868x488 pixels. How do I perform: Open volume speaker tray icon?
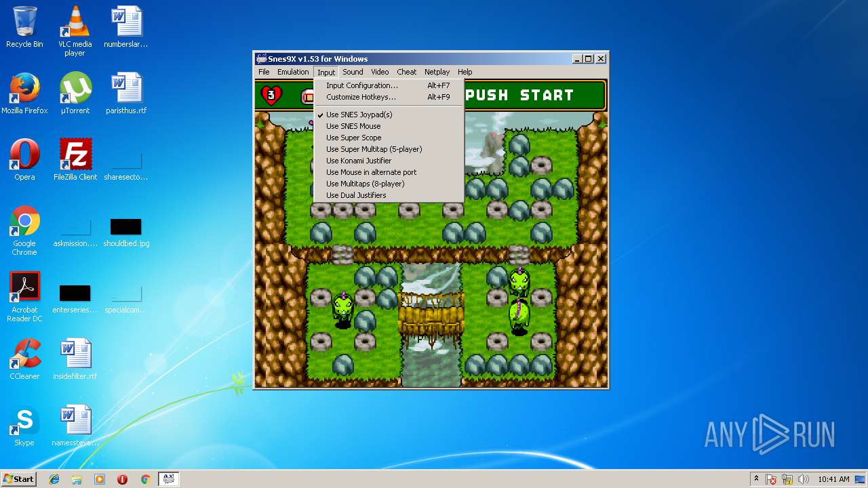pos(803,479)
